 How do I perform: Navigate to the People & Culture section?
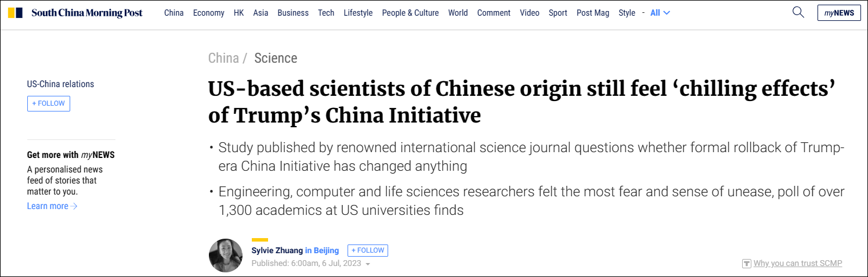[410, 13]
